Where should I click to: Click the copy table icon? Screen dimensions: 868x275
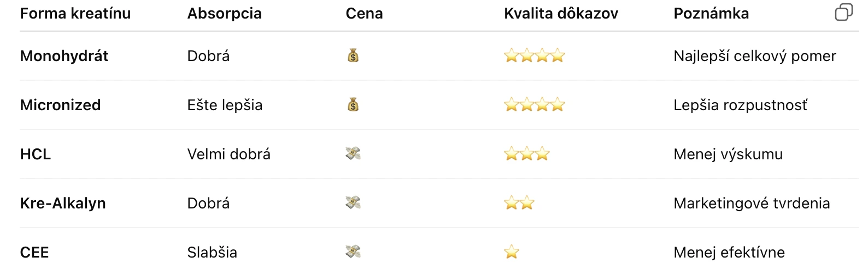pyautogui.click(x=843, y=13)
